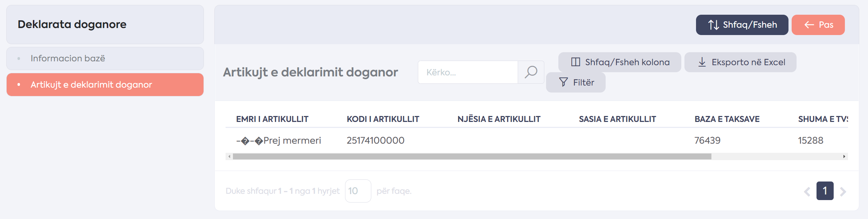Select the Prej mermeri table row
The height and width of the screenshot is (219, 868).
click(x=537, y=141)
